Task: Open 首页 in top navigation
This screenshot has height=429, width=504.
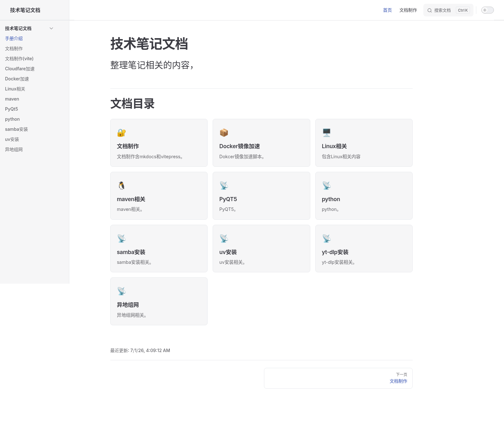Action: click(387, 10)
